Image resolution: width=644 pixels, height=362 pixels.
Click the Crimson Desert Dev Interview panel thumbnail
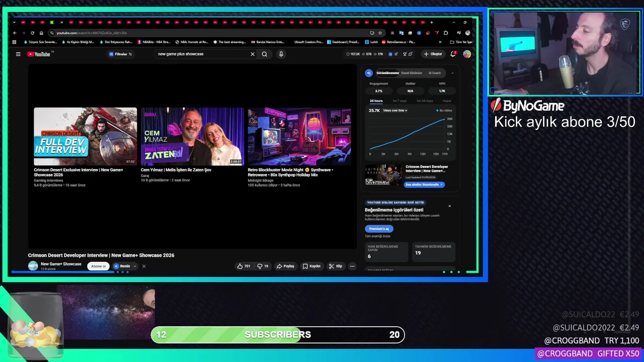[x=384, y=175]
